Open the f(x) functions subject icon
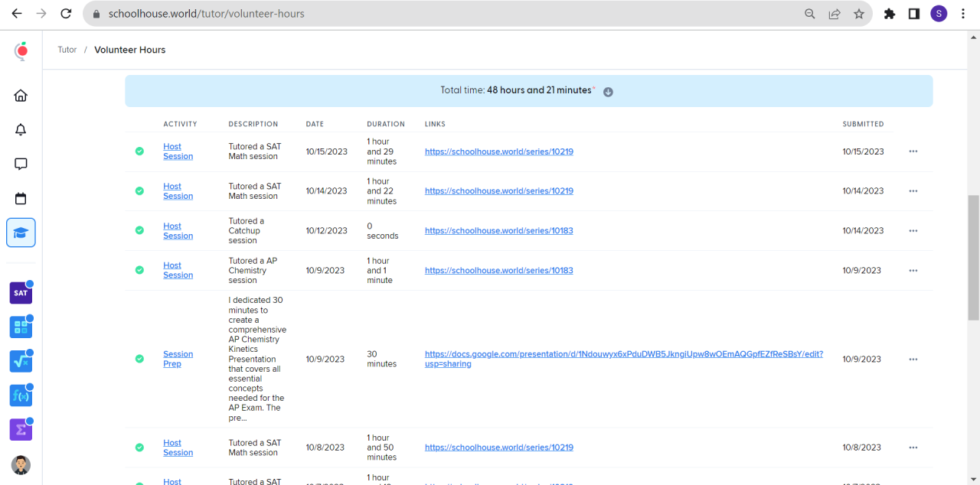980x485 pixels. tap(21, 395)
